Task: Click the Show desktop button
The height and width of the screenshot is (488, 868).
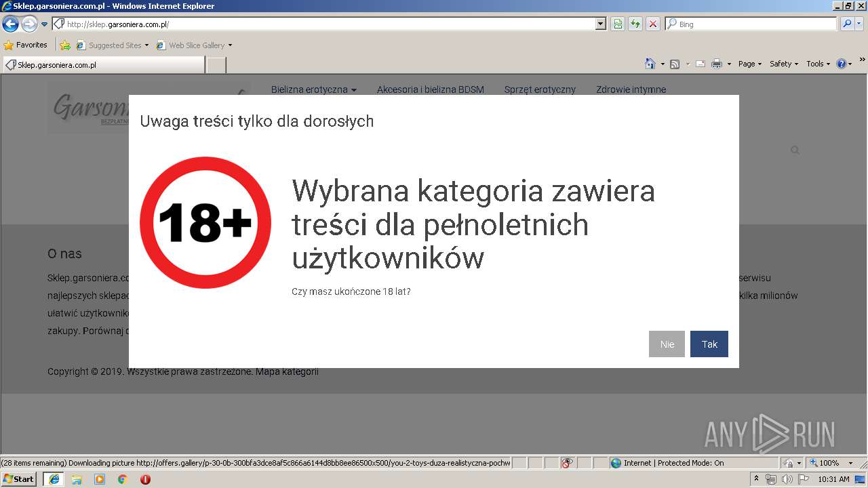Action: (x=861, y=479)
